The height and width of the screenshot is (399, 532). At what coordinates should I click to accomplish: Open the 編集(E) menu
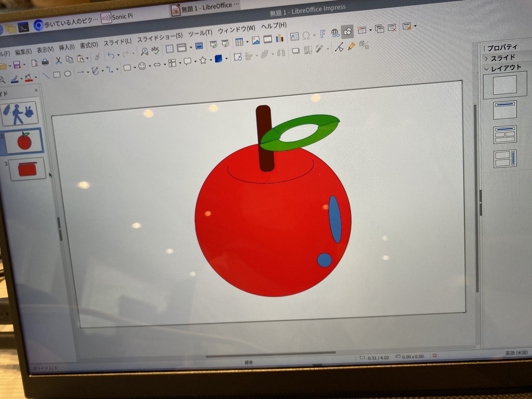23,52
